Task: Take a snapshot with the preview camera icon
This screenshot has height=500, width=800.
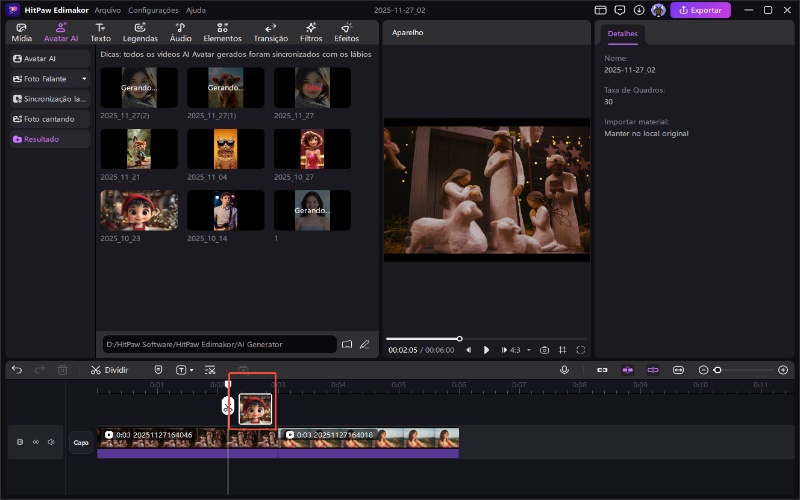Action: (544, 350)
